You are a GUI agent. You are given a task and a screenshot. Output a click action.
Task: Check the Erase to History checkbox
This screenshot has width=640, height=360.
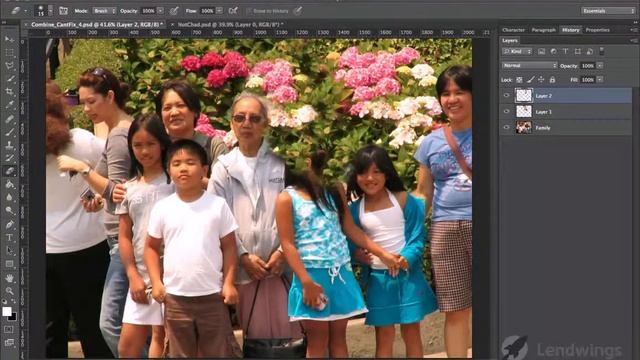(249, 11)
